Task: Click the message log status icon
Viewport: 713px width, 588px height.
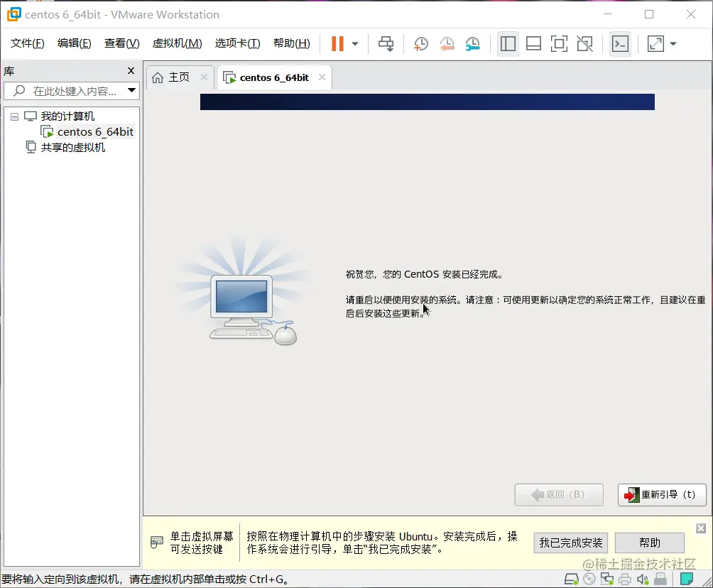Action: (687, 579)
